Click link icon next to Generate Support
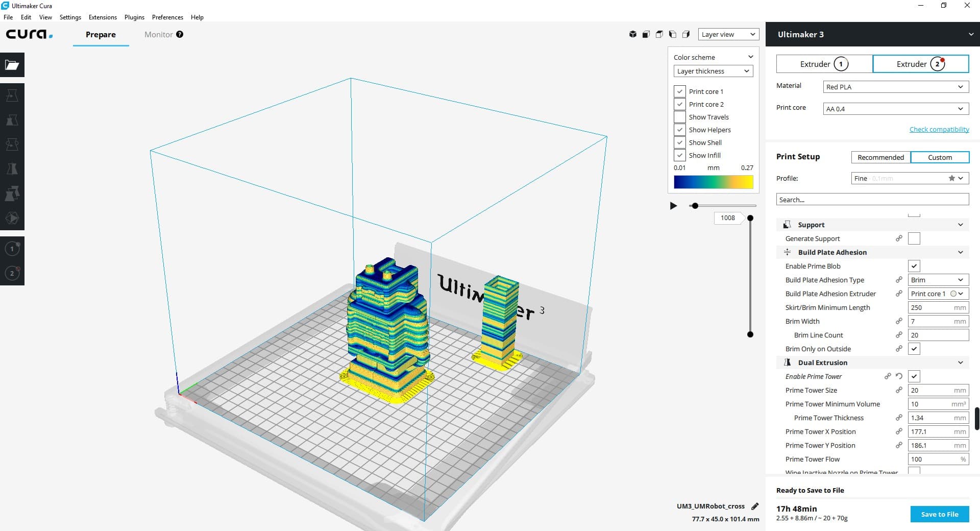This screenshot has height=531, width=980. point(899,238)
